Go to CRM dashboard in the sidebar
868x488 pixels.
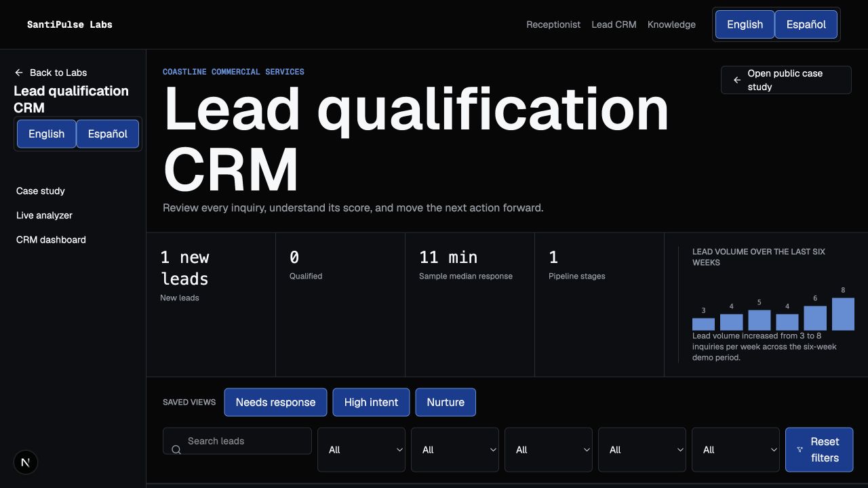pyautogui.click(x=51, y=240)
